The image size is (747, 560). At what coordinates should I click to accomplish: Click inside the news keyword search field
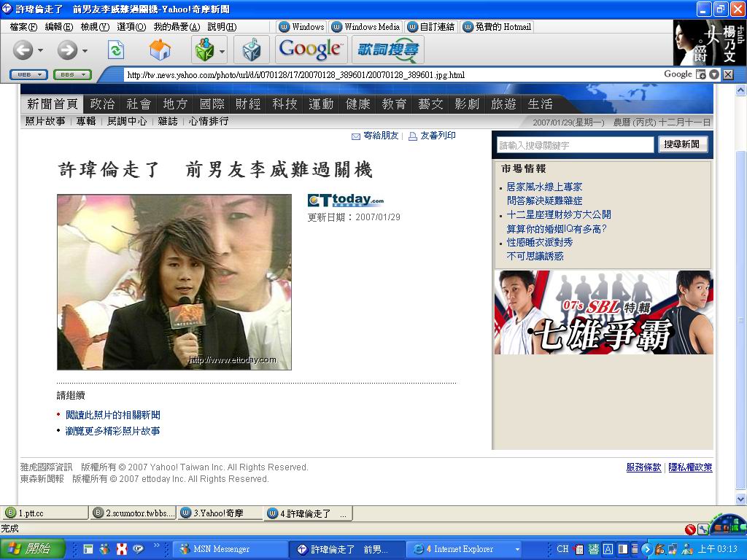point(576,144)
